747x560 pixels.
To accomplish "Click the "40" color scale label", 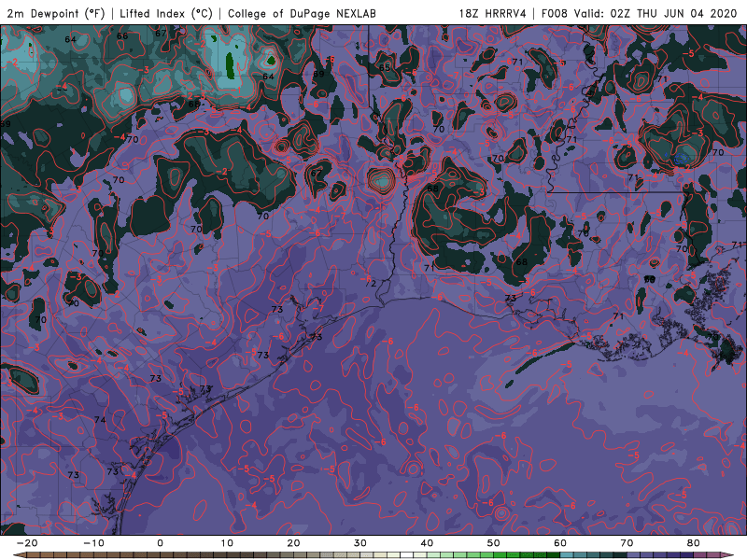I will (427, 543).
